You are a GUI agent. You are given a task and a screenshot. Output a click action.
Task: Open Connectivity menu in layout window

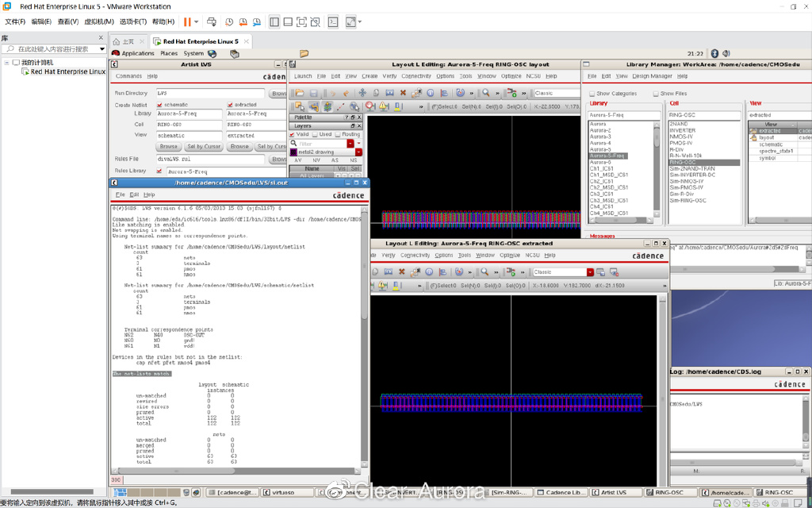[416, 76]
